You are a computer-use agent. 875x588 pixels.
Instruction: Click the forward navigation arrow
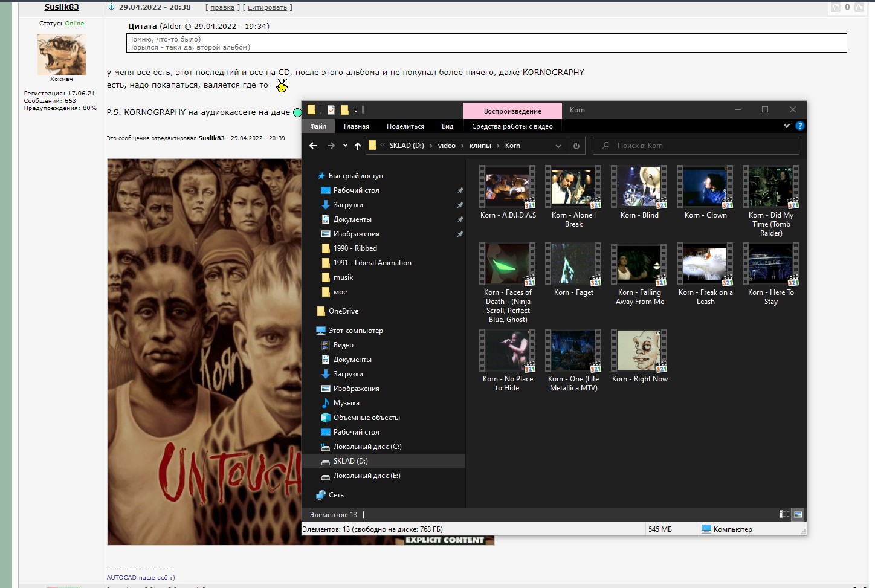pos(331,146)
